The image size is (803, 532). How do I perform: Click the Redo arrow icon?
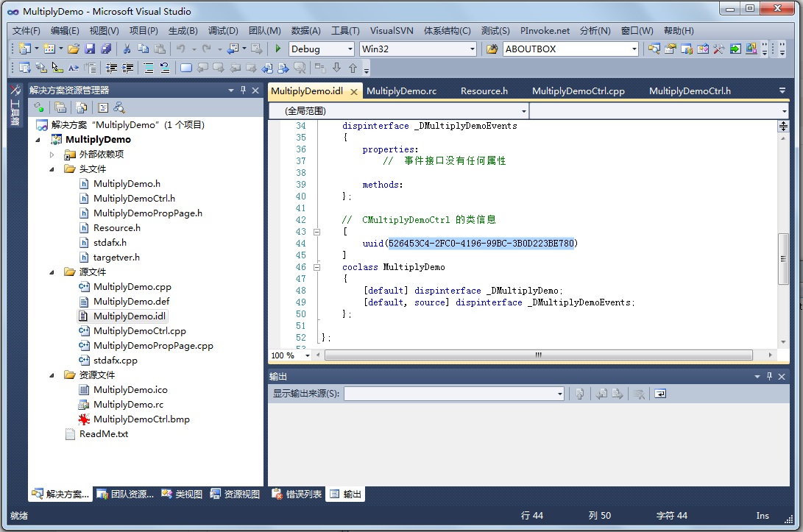(206, 49)
